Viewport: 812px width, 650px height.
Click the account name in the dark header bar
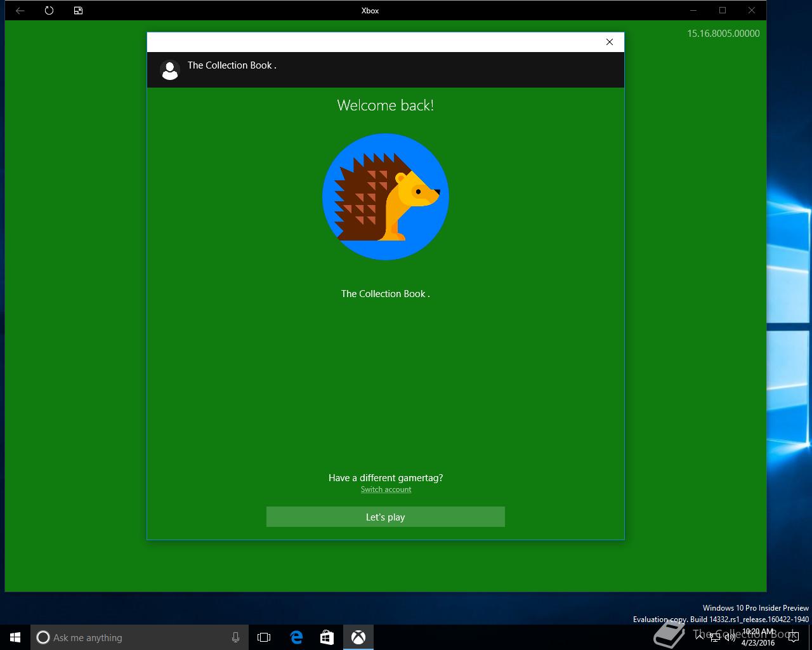[x=232, y=65]
